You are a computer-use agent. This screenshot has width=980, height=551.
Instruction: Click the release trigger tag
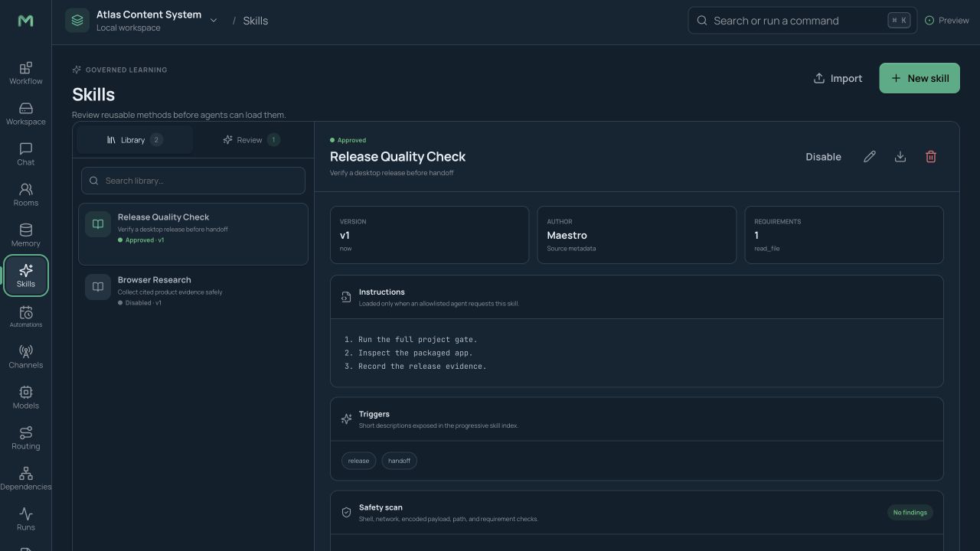358,461
